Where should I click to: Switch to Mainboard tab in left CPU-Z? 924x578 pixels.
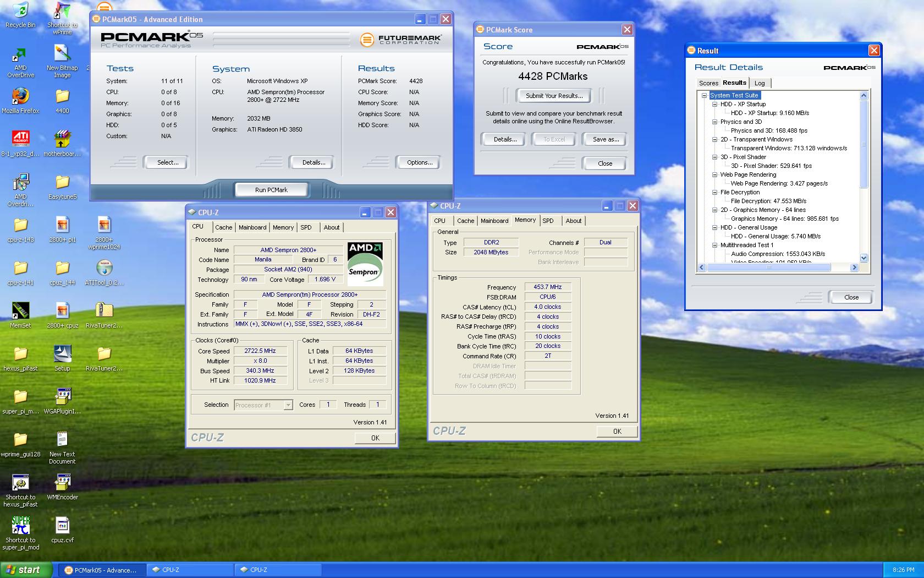tap(252, 227)
